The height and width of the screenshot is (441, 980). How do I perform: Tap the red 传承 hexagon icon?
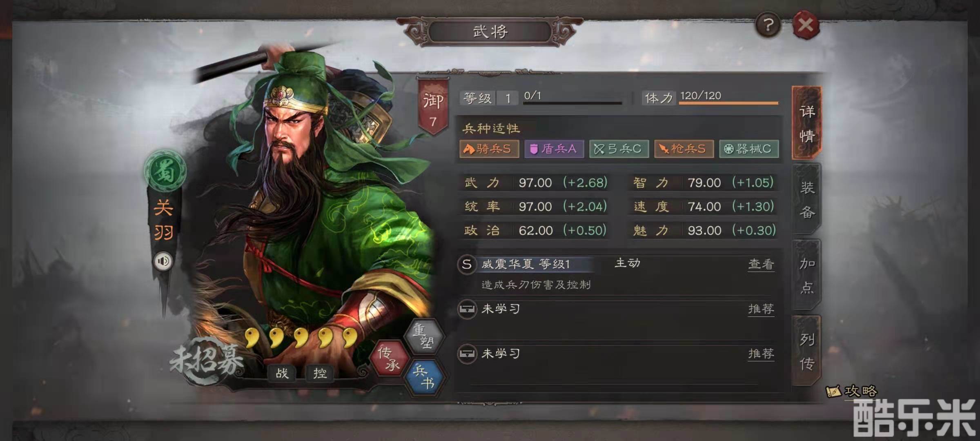pyautogui.click(x=388, y=358)
